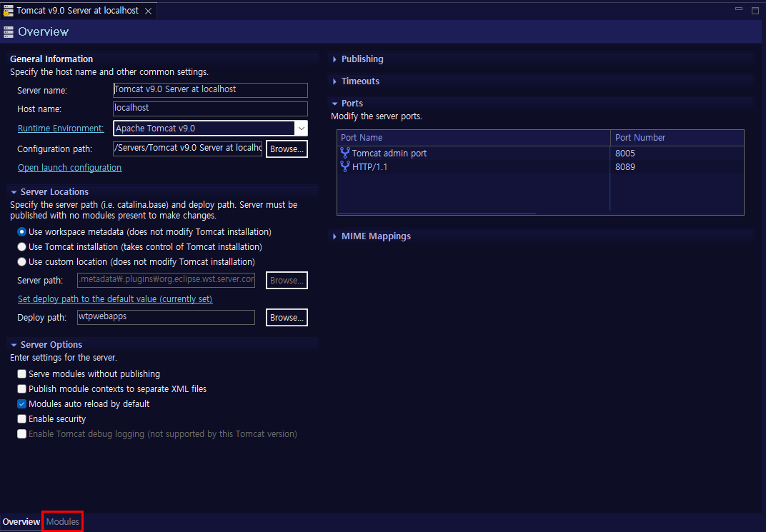
Task: Tick the Enable security checkbox
Action: tap(21, 418)
